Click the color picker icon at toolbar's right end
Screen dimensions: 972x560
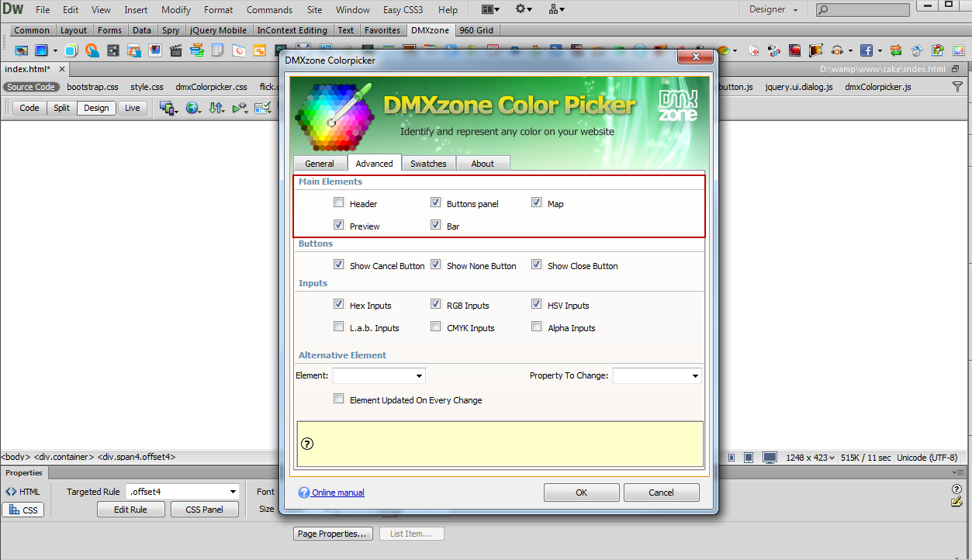coord(959,50)
